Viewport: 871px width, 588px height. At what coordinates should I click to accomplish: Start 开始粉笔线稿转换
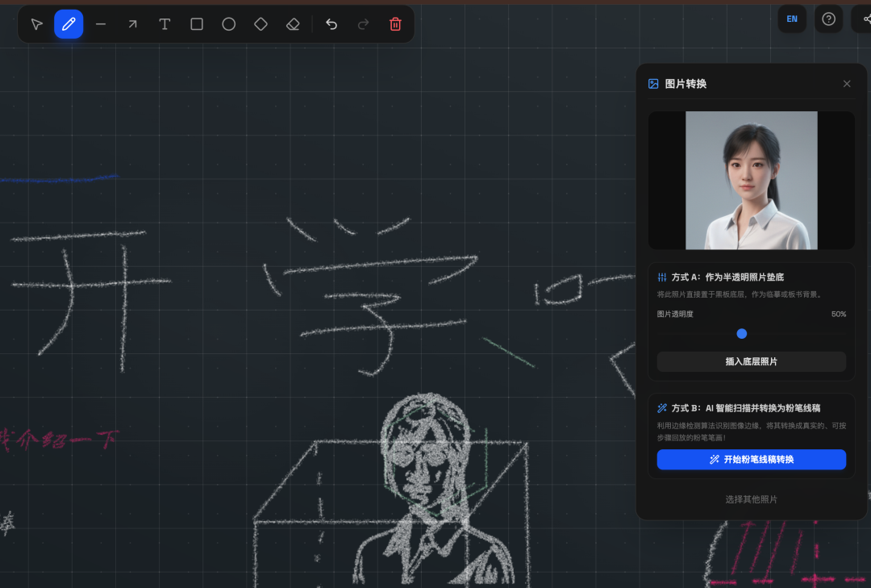click(x=751, y=460)
